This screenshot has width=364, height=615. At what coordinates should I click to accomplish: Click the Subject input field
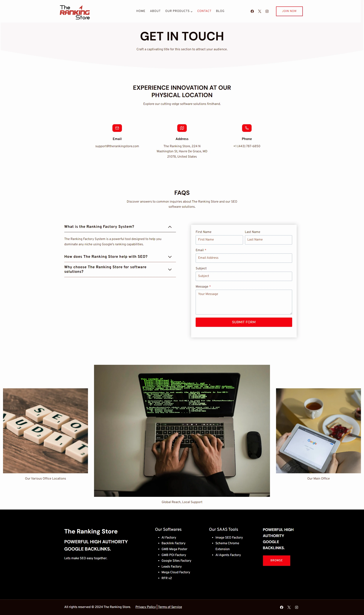tap(244, 276)
